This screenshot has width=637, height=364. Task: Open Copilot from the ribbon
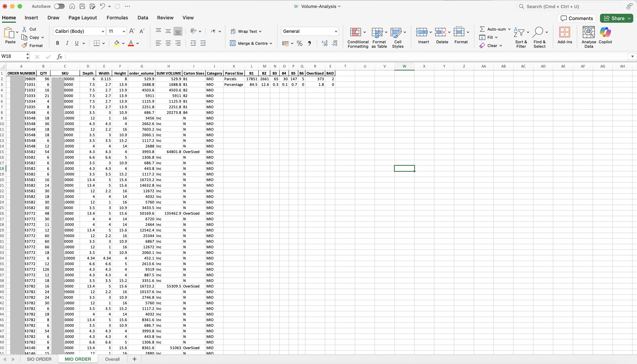pyautogui.click(x=605, y=33)
